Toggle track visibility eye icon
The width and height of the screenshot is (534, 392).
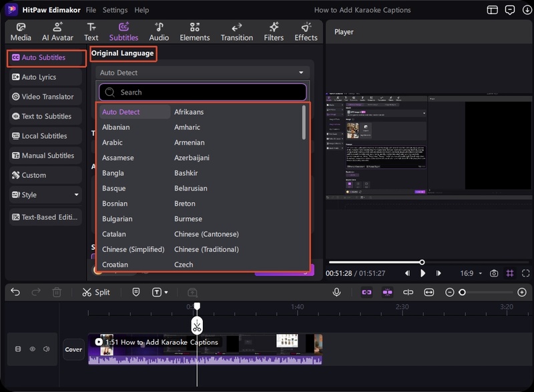pyautogui.click(x=32, y=349)
